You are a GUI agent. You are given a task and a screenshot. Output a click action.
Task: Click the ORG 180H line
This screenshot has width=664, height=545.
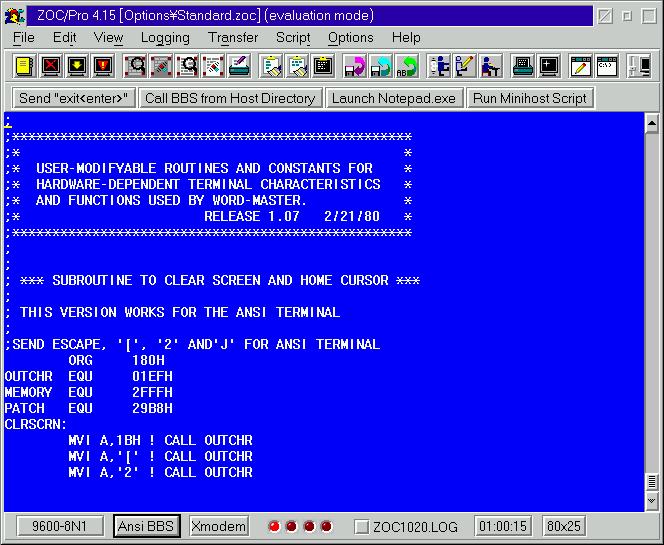click(x=116, y=360)
